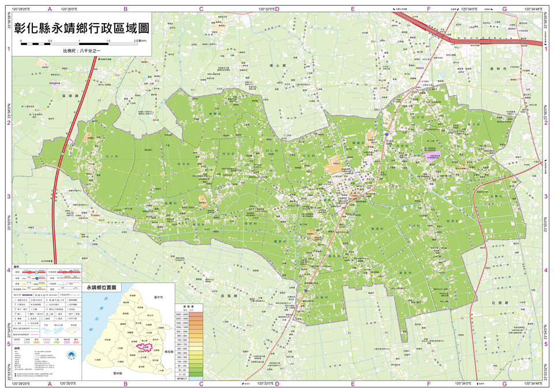Click the 圖例 legend heading
Screen dimensions: 554x392
click(17, 266)
